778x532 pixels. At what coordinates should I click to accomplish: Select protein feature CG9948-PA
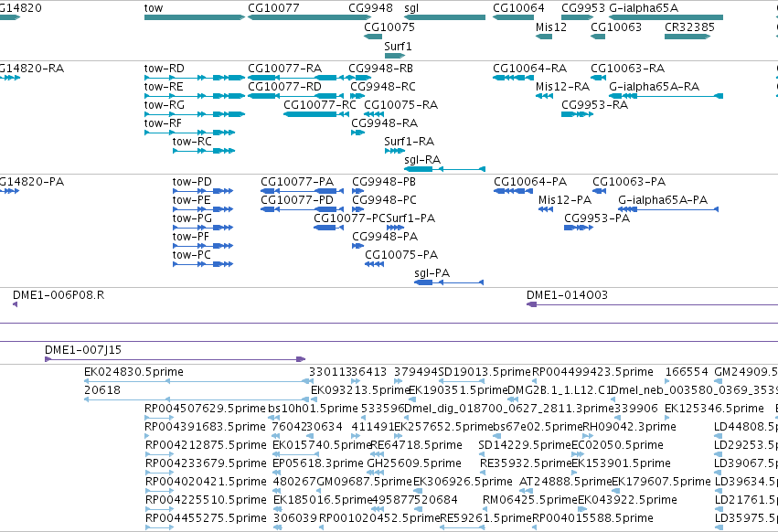click(357, 246)
